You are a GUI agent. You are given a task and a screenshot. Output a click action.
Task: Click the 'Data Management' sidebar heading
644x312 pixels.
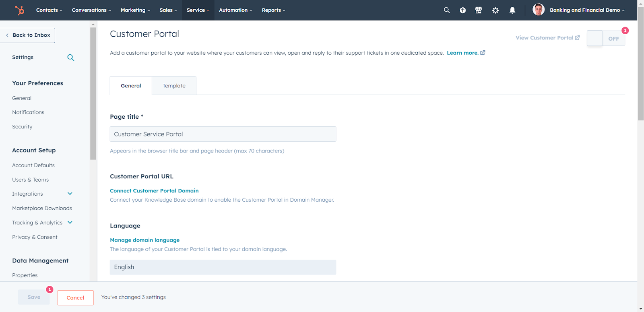(x=40, y=260)
